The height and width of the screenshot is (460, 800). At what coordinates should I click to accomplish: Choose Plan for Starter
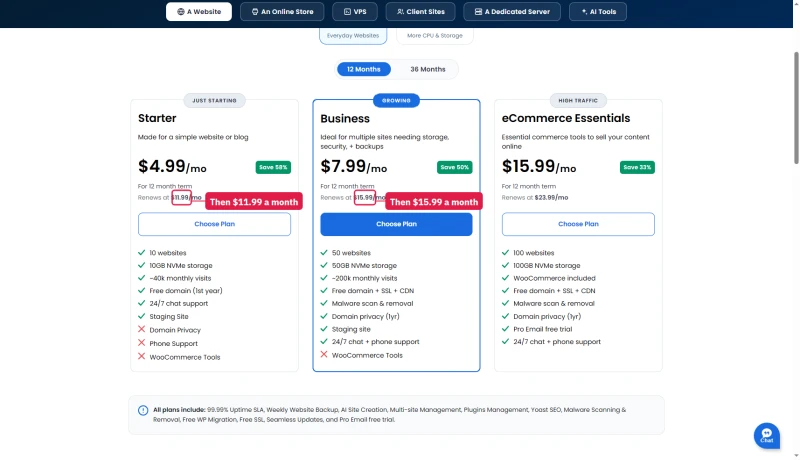[214, 224]
